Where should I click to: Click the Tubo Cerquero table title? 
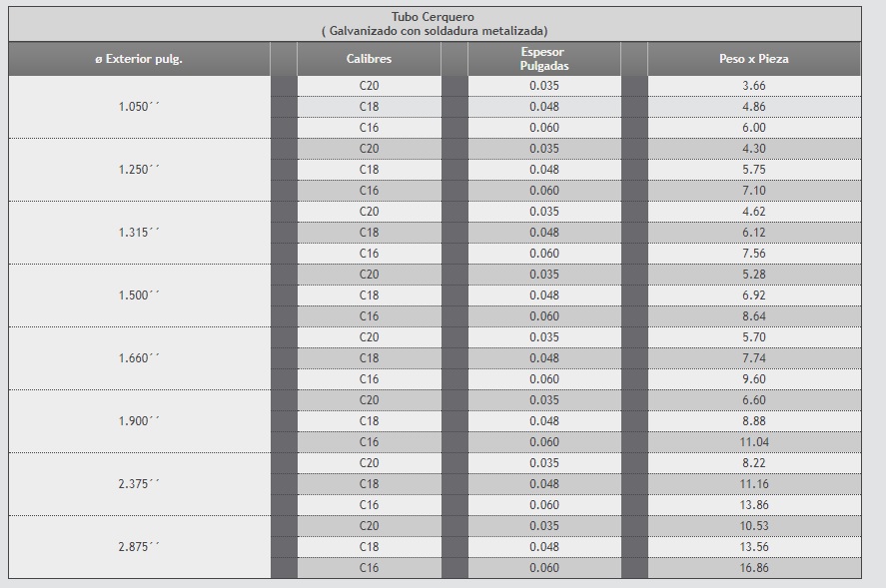click(x=435, y=24)
